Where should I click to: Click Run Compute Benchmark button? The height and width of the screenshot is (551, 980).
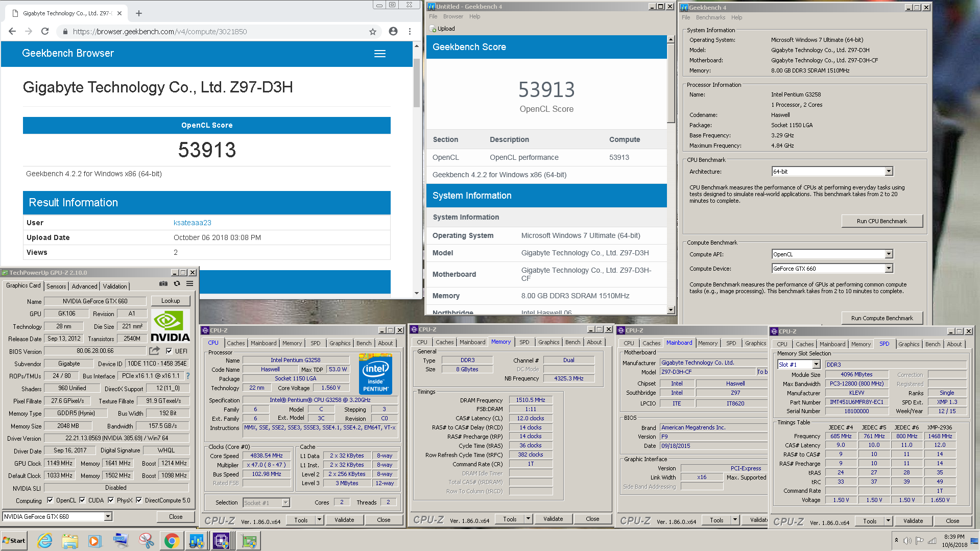(x=882, y=318)
